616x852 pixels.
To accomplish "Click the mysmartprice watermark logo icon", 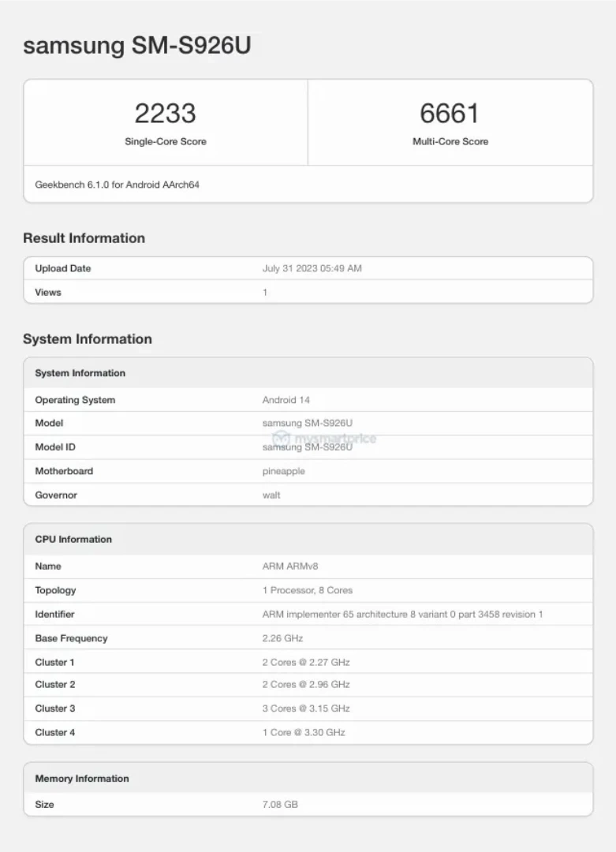I will [282, 439].
